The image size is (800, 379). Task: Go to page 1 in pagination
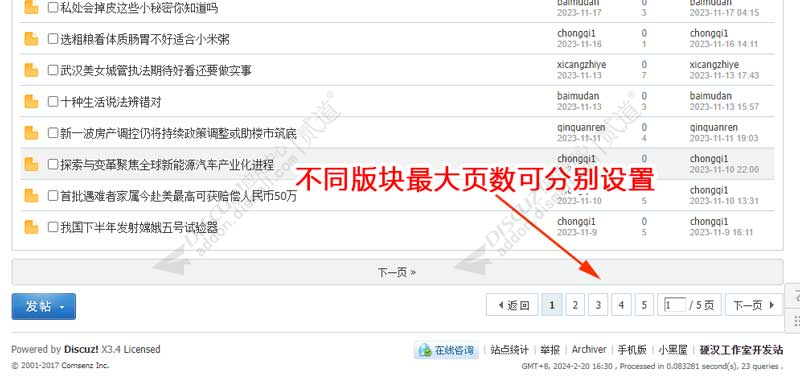[552, 305]
